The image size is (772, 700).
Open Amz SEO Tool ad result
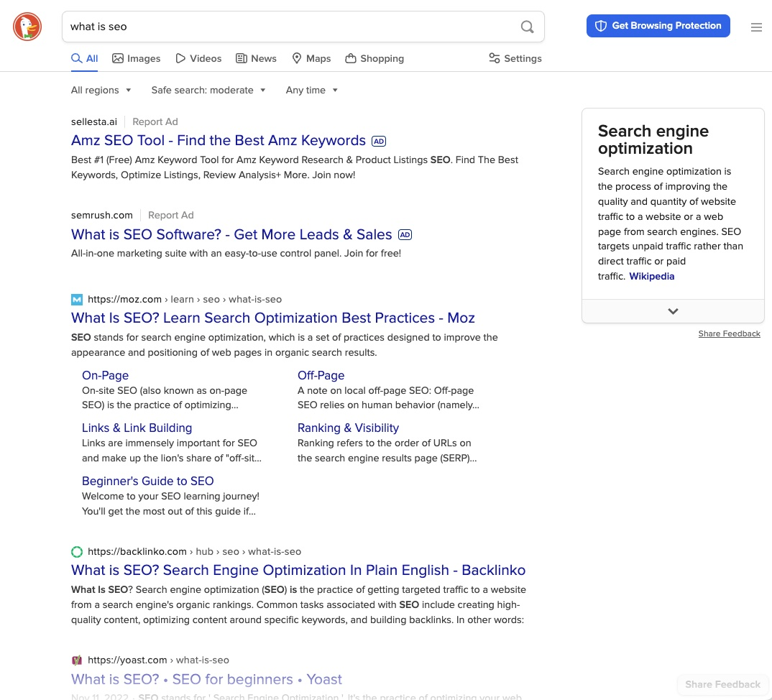218,141
